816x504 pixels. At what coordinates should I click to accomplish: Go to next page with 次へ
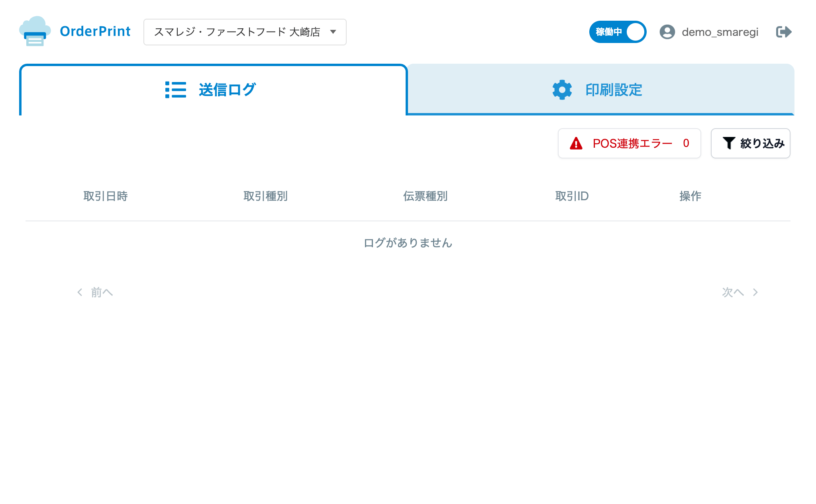733,293
